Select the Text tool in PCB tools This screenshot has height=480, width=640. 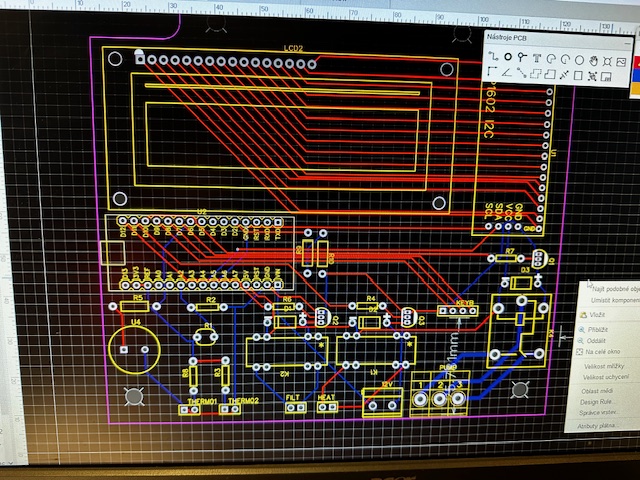coord(536,58)
